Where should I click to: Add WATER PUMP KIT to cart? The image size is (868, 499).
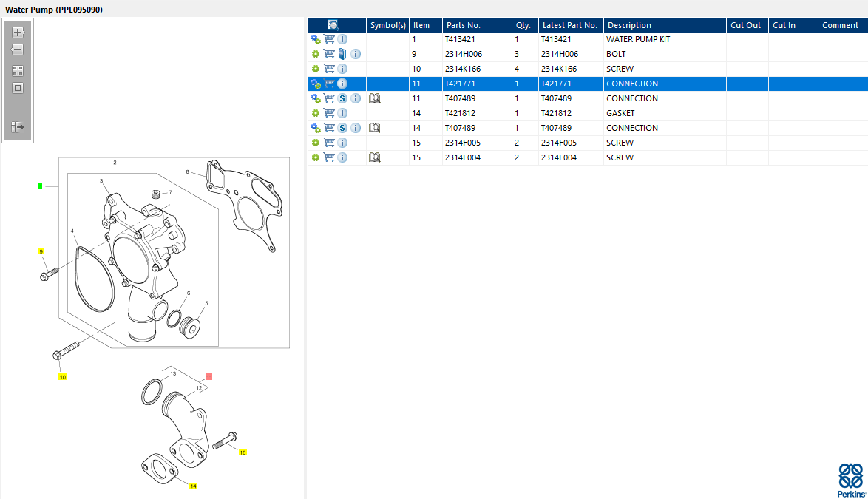coord(329,39)
